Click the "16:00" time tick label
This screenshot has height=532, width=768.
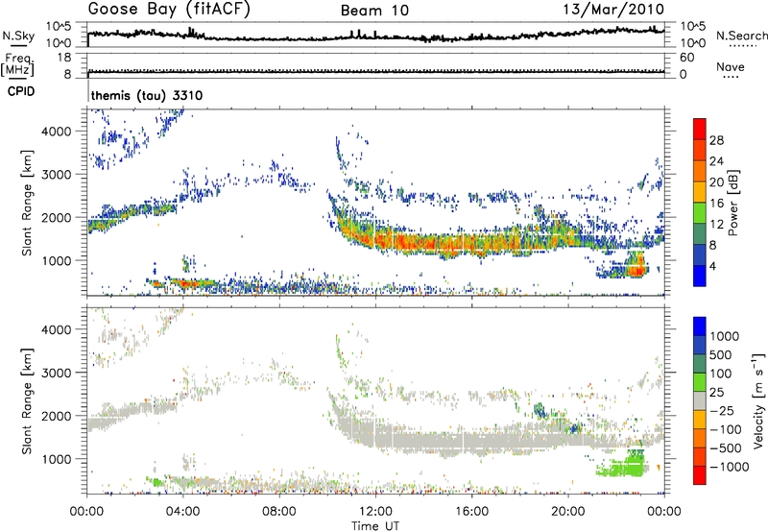pos(471,512)
